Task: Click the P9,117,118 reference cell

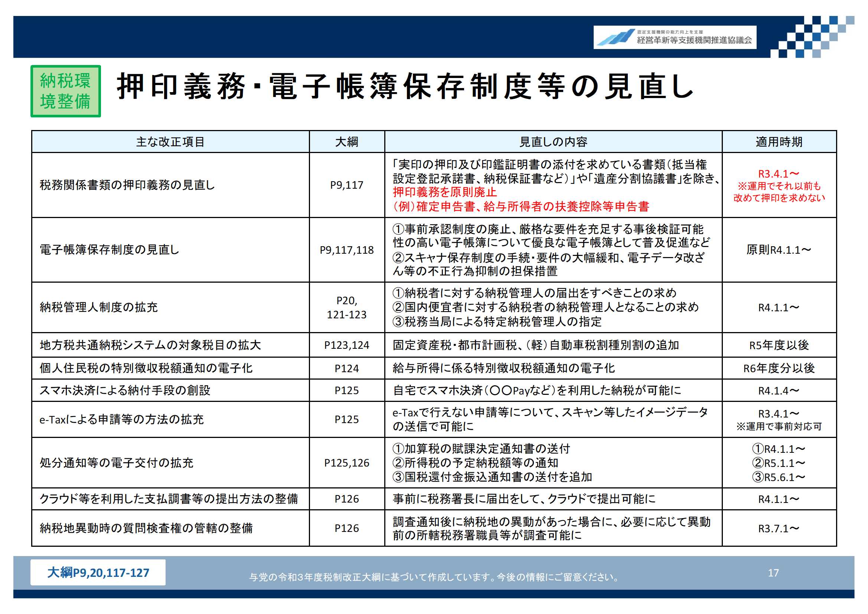Action: [x=347, y=250]
